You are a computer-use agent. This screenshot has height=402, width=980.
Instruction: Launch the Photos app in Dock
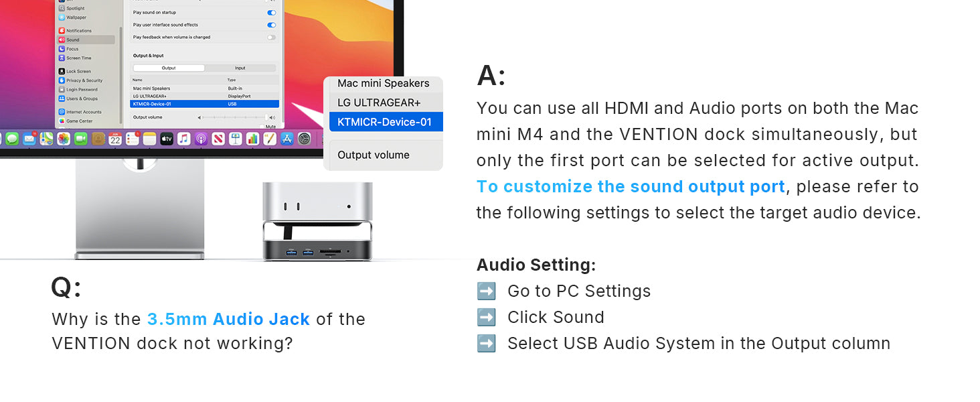click(64, 139)
